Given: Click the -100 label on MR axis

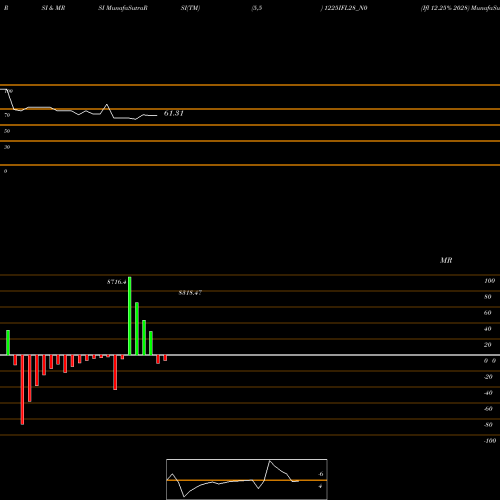Looking at the screenshot, I should [490, 441].
